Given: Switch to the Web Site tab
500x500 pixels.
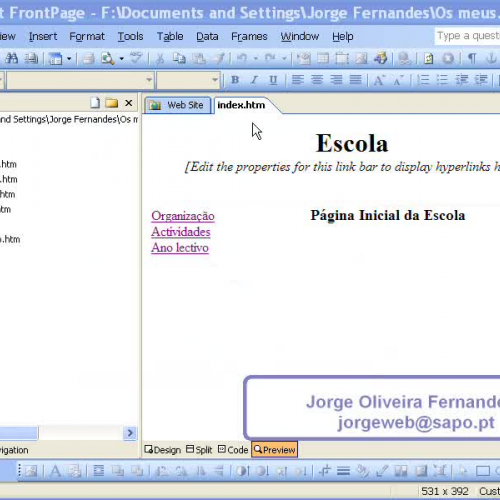Looking at the screenshot, I should click(x=178, y=105).
